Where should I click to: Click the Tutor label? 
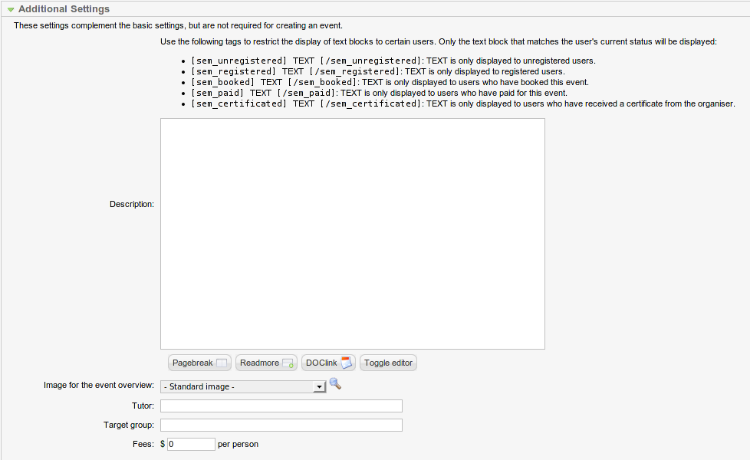(x=143, y=406)
